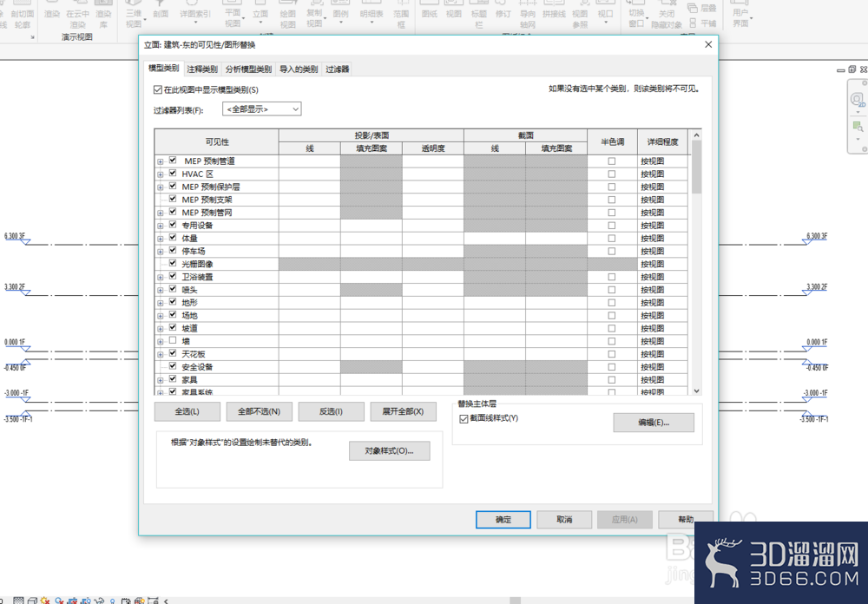Expand the 体量 tree node
Screen dimensions: 868x604
coord(161,239)
